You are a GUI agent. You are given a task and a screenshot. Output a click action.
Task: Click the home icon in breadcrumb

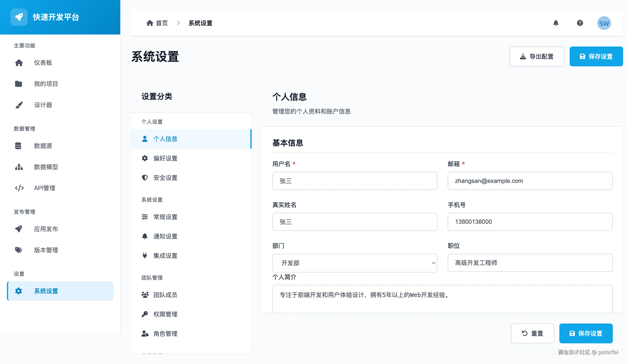[150, 23]
